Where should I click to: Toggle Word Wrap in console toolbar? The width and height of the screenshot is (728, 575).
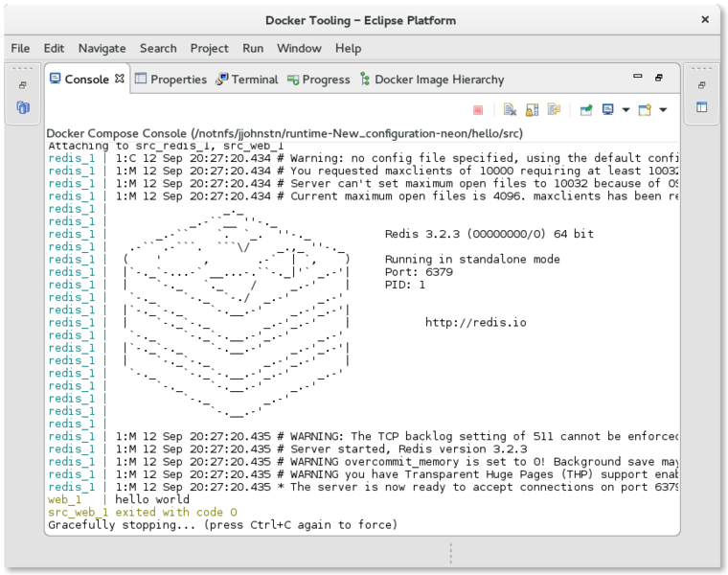554,109
